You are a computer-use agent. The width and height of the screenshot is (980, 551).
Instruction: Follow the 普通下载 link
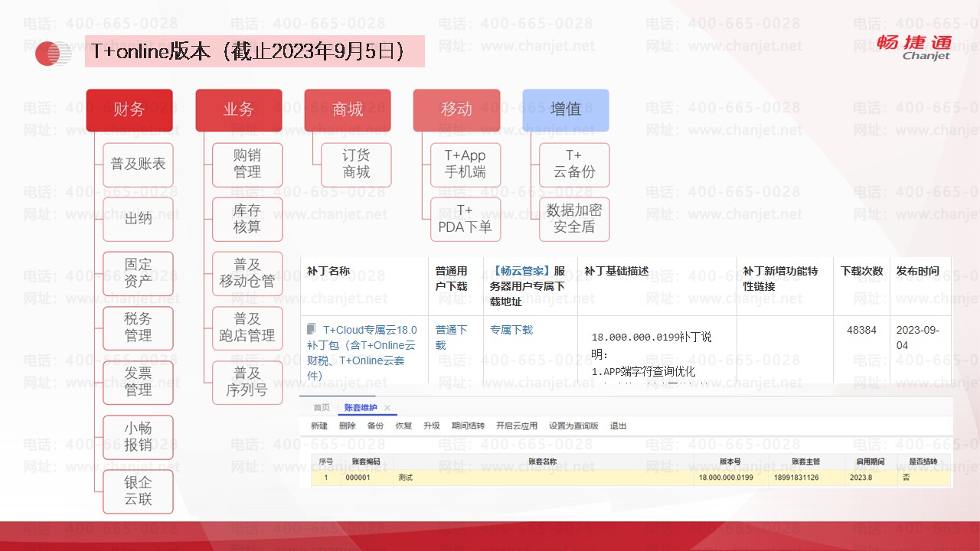452,337
